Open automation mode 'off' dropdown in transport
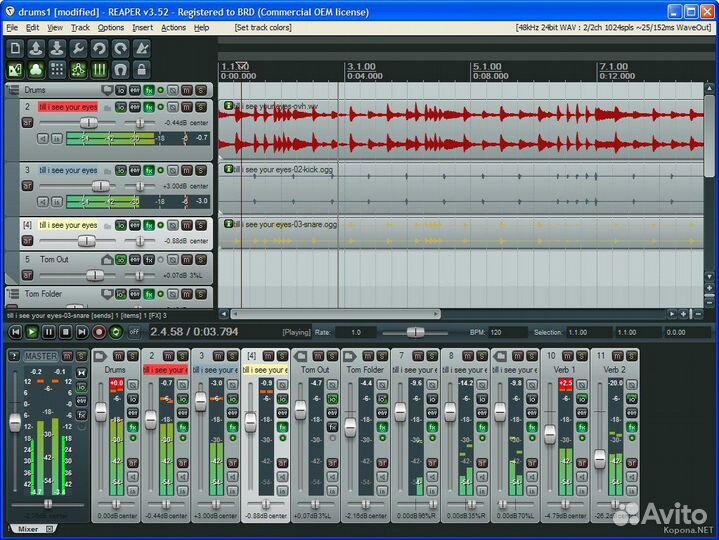This screenshot has width=719, height=540. (x=134, y=332)
